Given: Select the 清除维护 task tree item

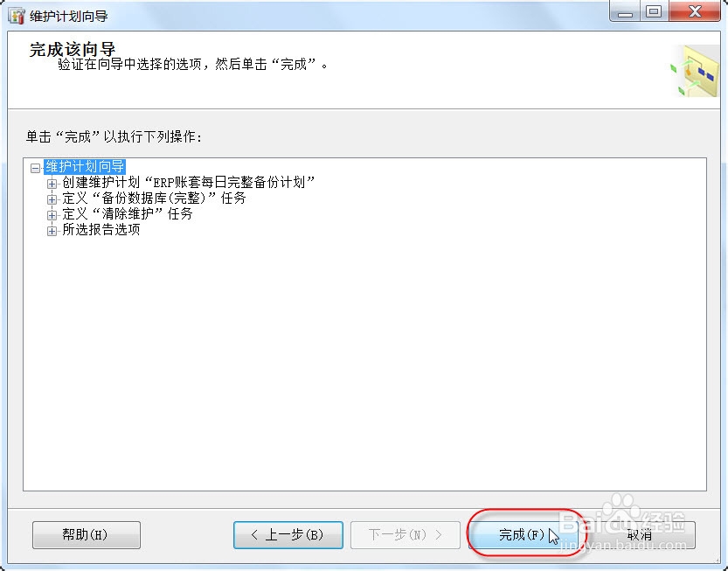Looking at the screenshot, I should point(128,213).
